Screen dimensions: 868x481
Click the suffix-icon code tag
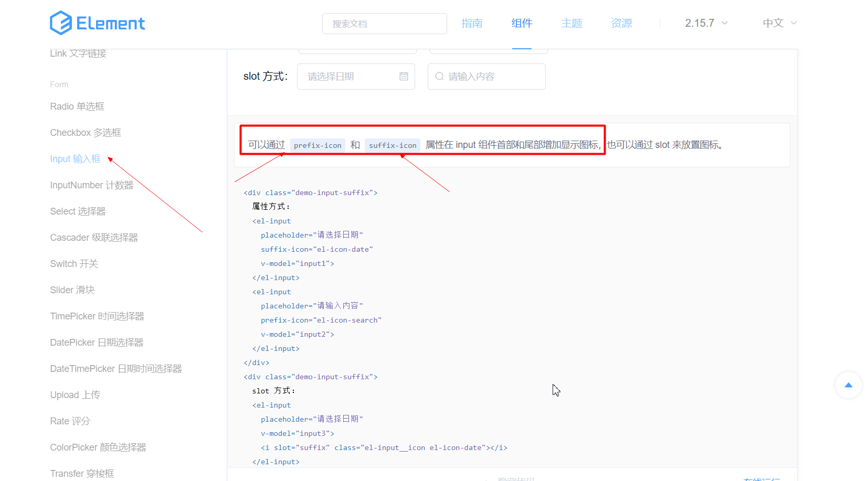[x=393, y=145]
